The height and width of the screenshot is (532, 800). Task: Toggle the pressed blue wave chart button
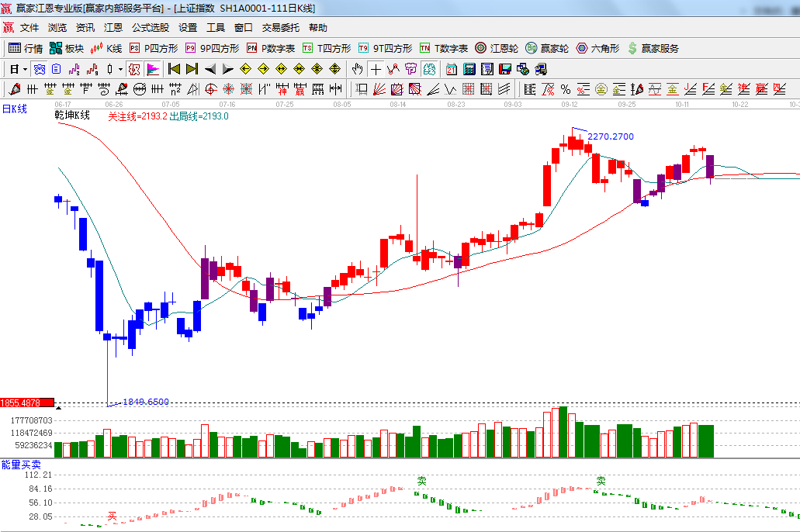[x=39, y=69]
